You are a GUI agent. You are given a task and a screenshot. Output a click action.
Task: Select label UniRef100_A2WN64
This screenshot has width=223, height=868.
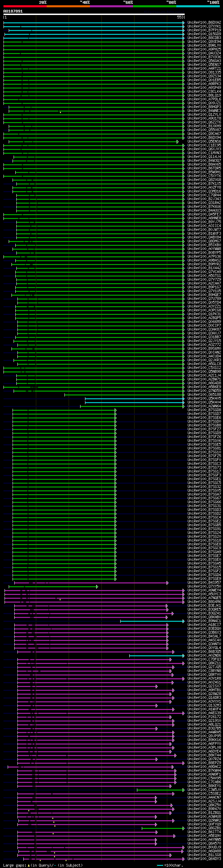tap(204, 406)
